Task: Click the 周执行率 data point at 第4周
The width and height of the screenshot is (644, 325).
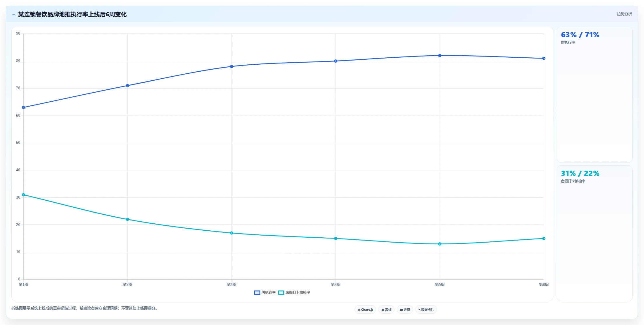Action: click(x=336, y=61)
